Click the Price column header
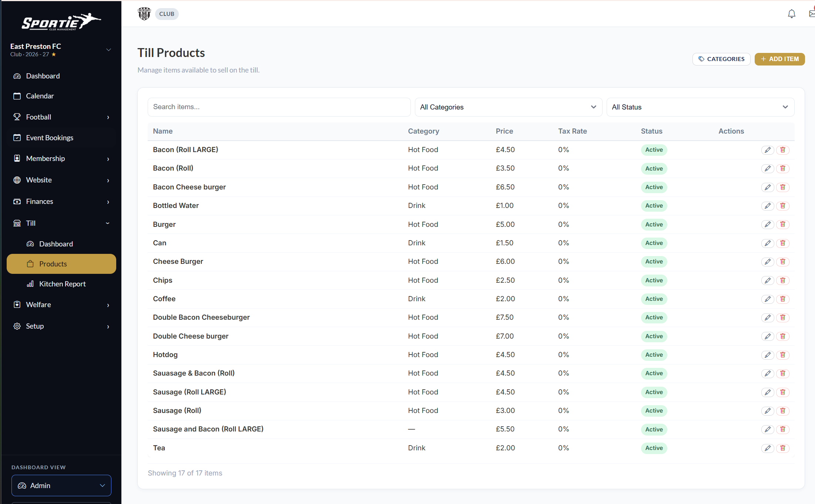Image resolution: width=815 pixels, height=504 pixels. point(504,131)
